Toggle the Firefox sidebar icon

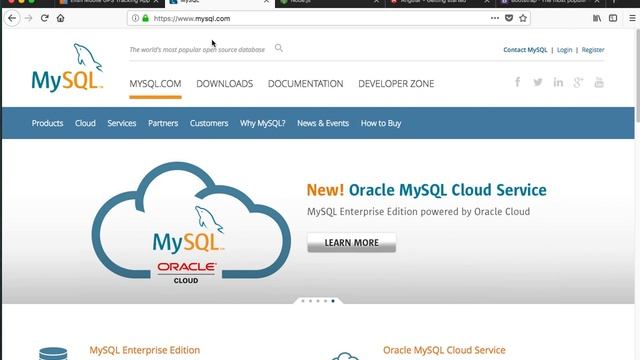tap(613, 18)
